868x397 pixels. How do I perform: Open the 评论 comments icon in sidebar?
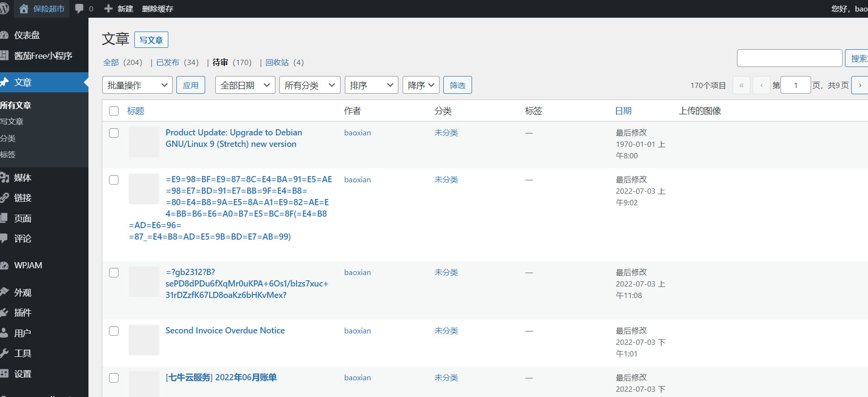click(4, 238)
